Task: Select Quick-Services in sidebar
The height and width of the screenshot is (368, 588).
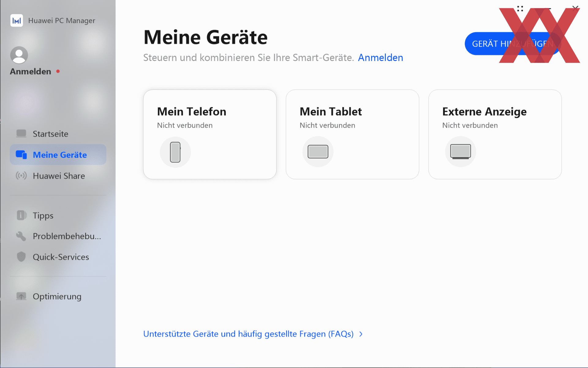Action: click(61, 256)
